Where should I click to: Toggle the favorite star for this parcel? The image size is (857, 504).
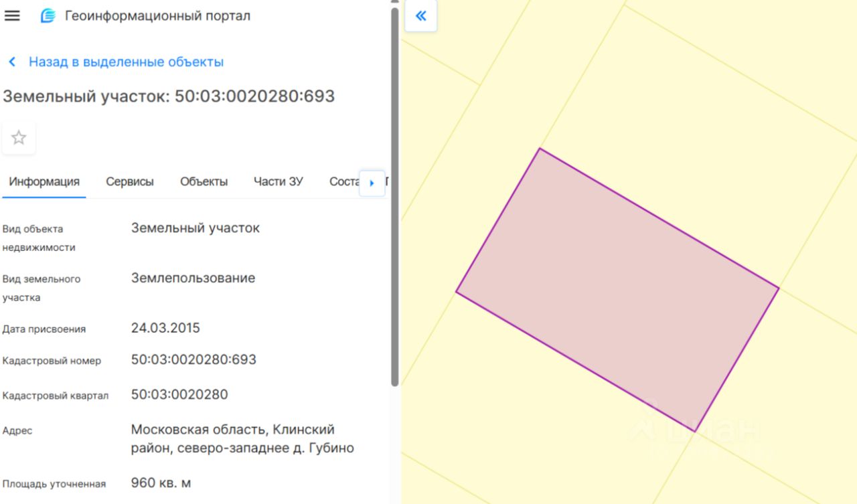19,138
